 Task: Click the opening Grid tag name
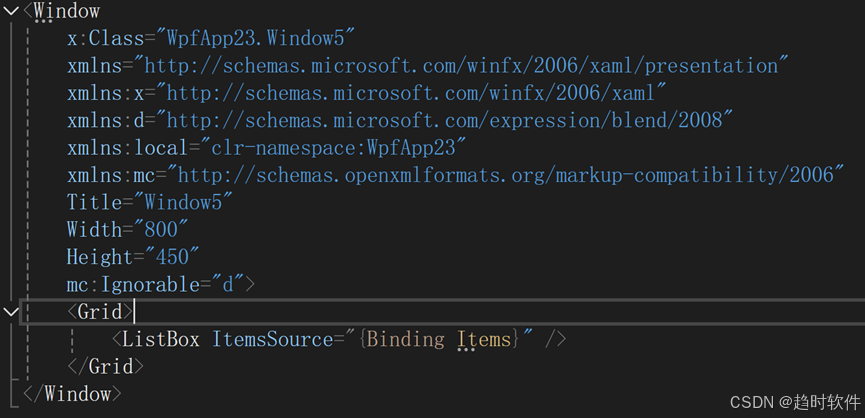tap(100, 312)
